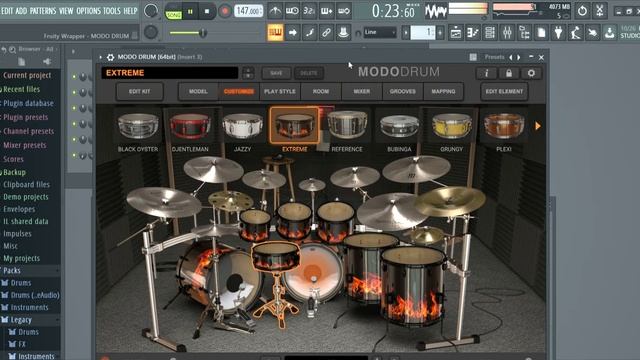Toggle wait for input before recording
Image resolution: width=640 pixels, height=360 pixels.
pos(292,11)
